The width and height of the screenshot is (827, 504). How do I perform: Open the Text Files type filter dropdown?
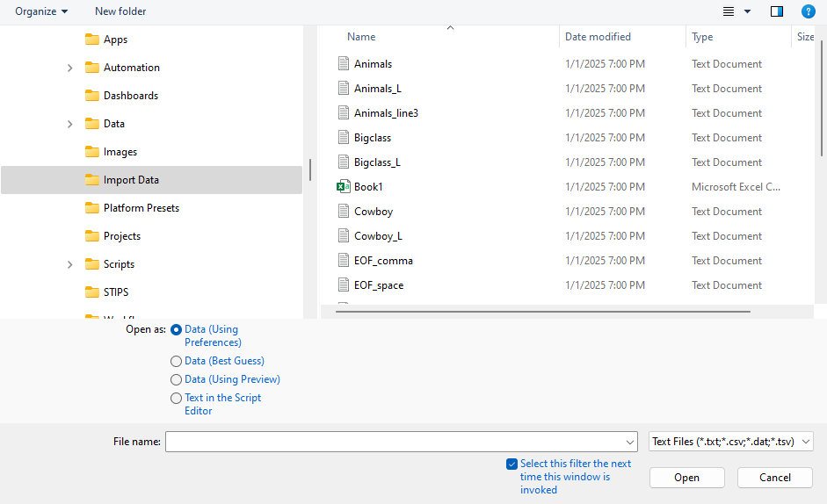(730, 442)
